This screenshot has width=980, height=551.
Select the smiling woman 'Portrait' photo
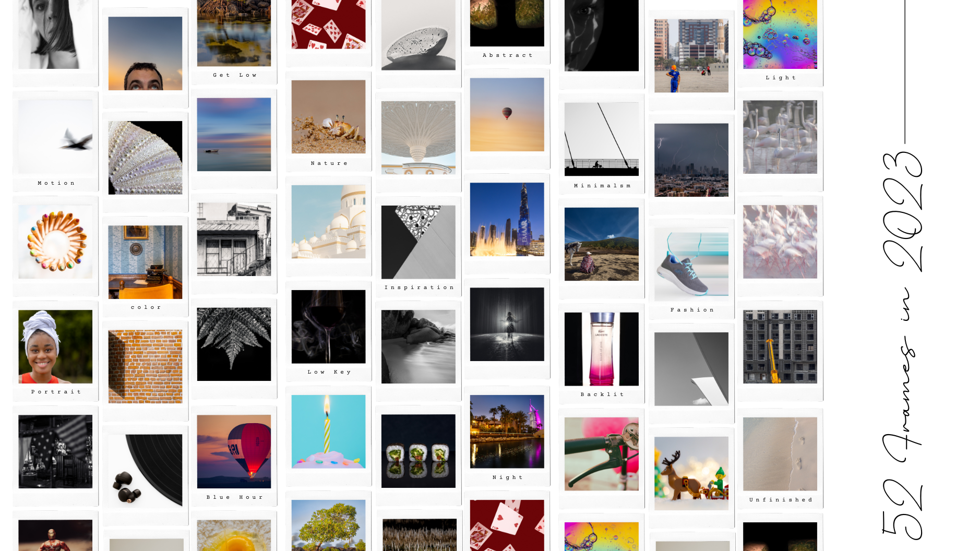pos(55,347)
